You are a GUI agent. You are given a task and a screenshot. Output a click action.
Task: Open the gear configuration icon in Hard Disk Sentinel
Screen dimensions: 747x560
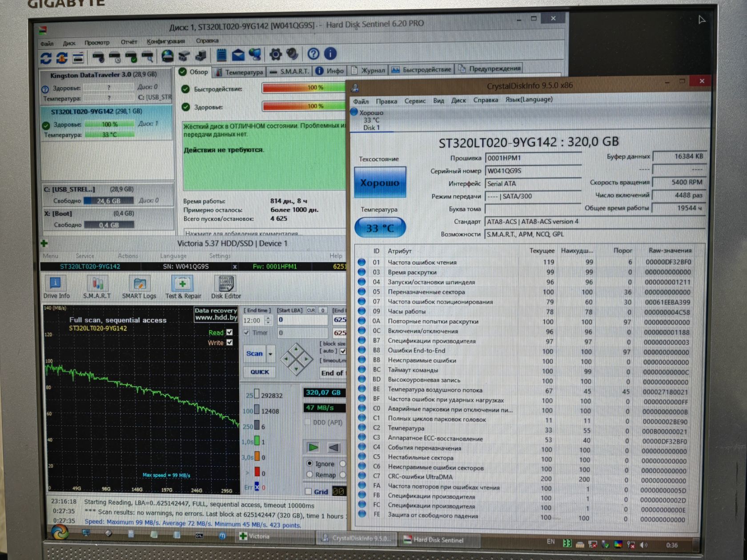click(276, 55)
